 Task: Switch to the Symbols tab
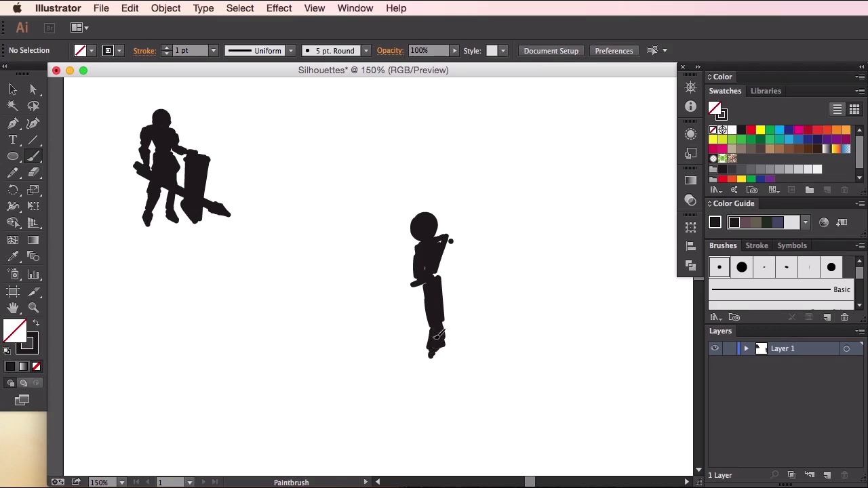click(792, 245)
